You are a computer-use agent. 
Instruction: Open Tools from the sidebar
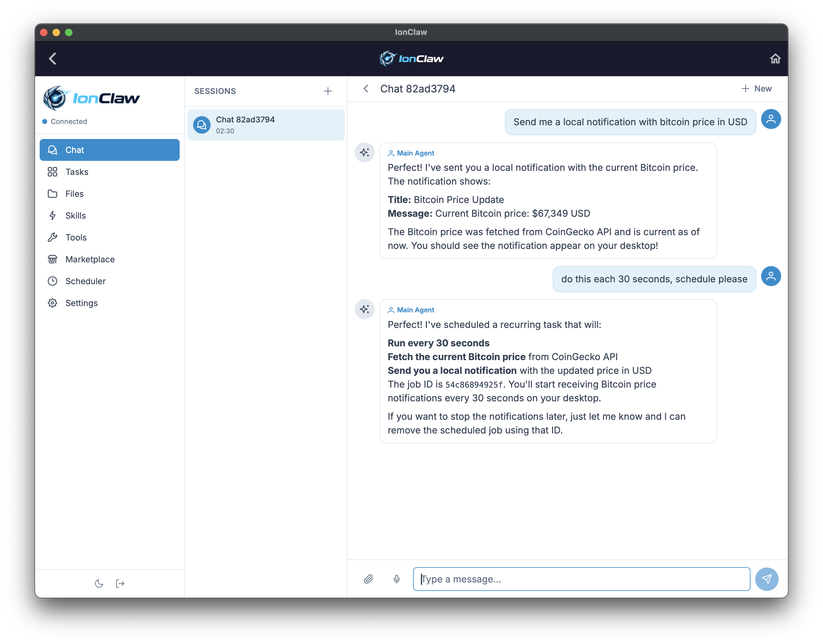tap(109, 237)
